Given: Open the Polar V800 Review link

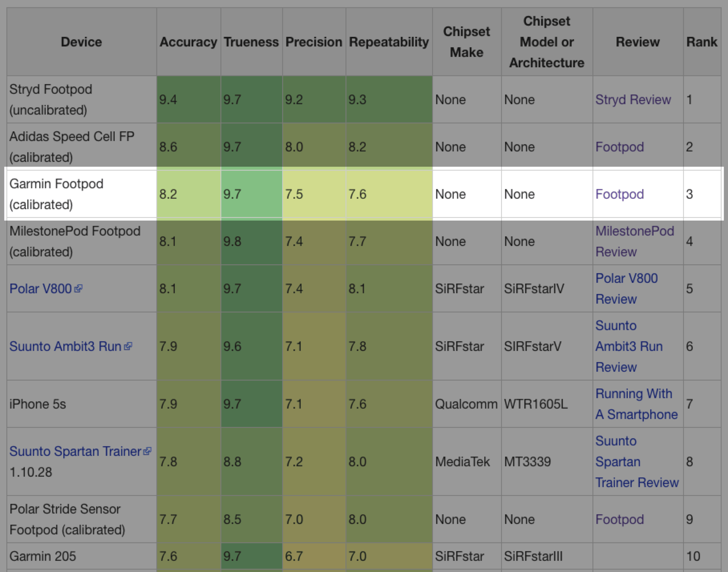Looking at the screenshot, I should pyautogui.click(x=626, y=288).
